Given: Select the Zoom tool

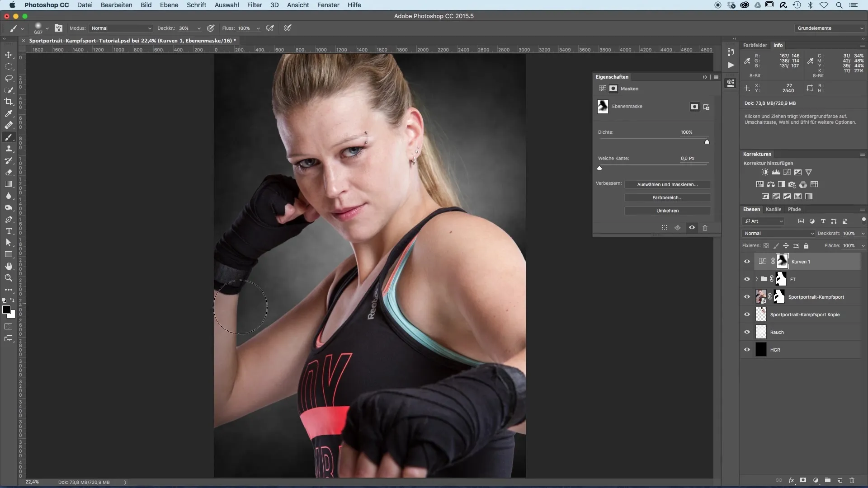Looking at the screenshot, I should 9,278.
